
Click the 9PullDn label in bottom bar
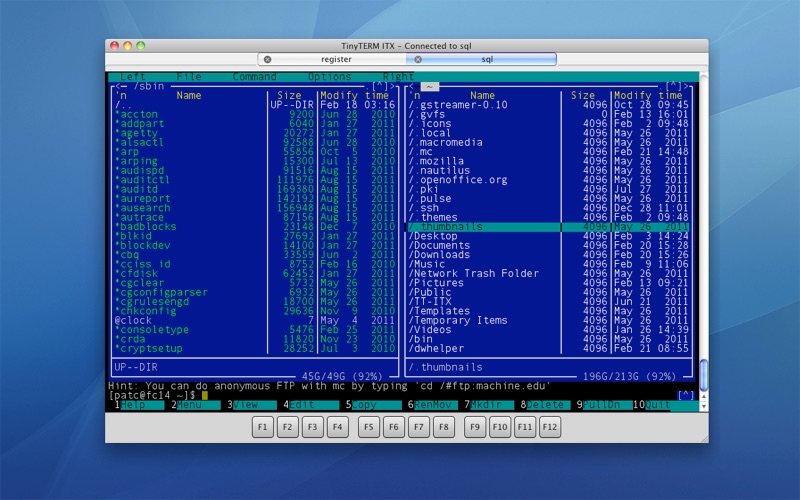(602, 405)
